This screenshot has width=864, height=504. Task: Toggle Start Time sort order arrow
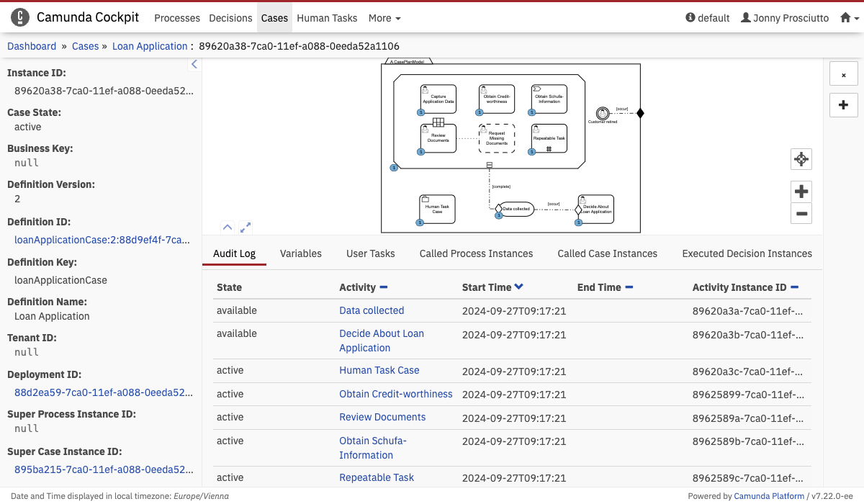click(x=519, y=287)
